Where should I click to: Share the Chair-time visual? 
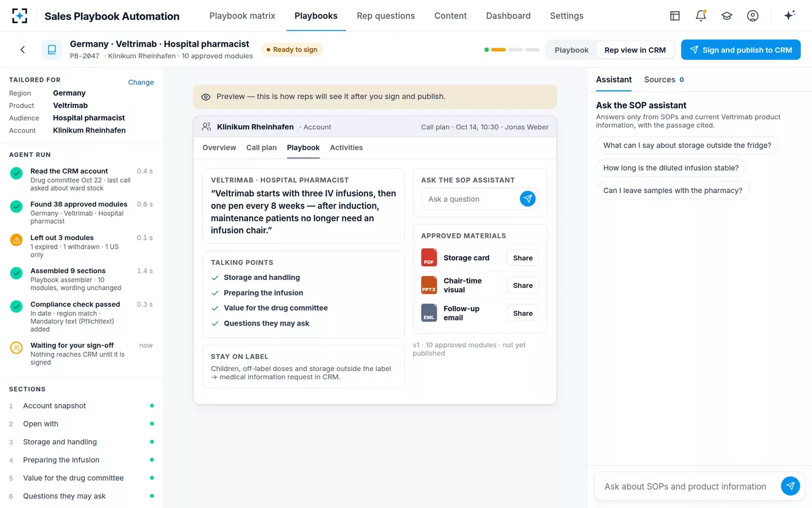click(523, 286)
